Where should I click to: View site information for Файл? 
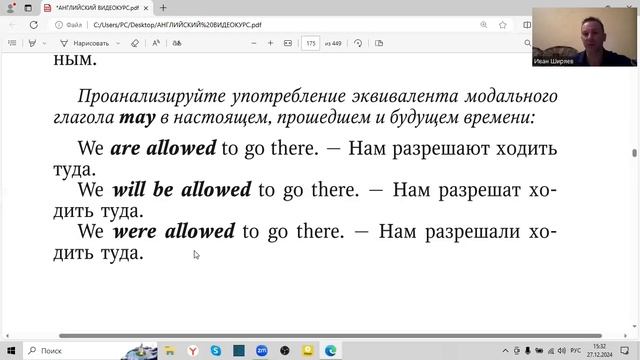click(69, 25)
